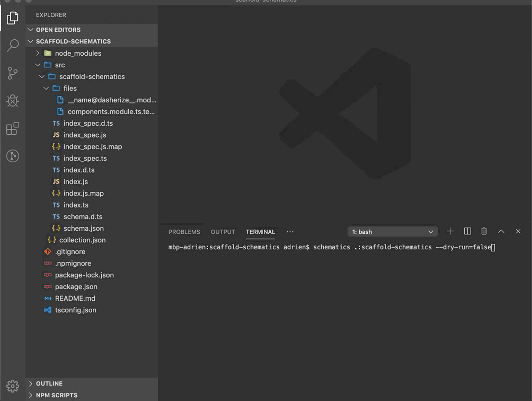Click the schema.json braces icon
Image resolution: width=532 pixels, height=401 pixels.
pyautogui.click(x=56, y=228)
